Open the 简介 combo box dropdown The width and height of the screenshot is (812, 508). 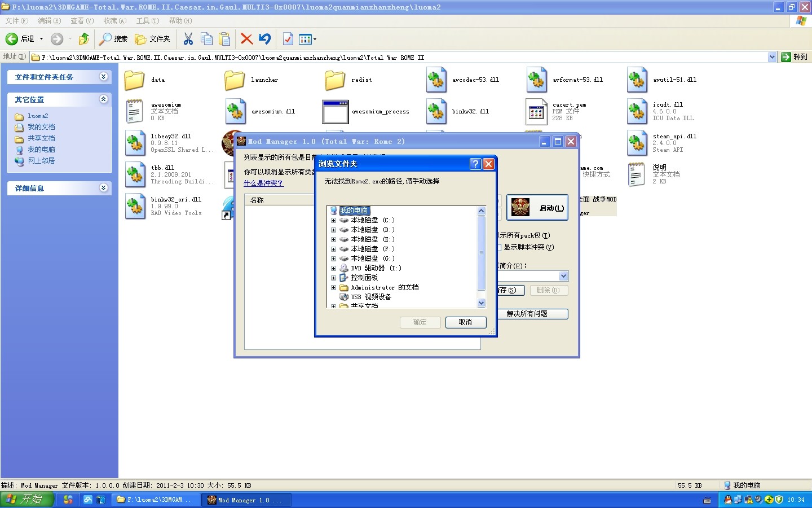(x=564, y=276)
